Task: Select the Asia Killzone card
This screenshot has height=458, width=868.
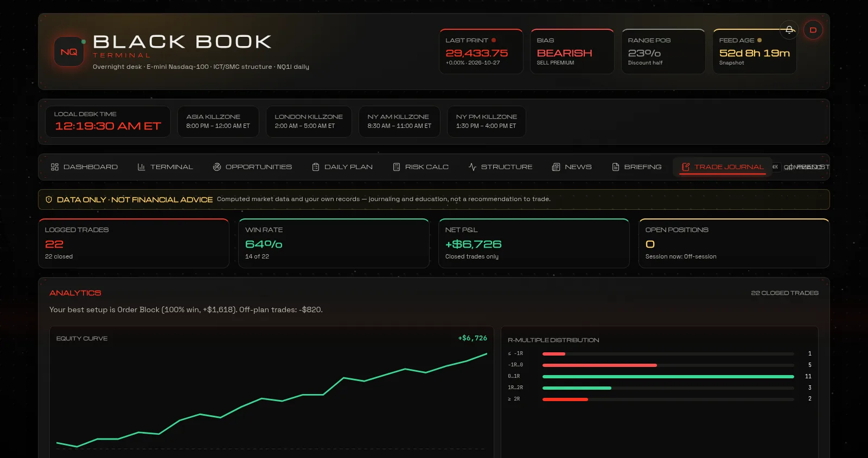Action: click(x=218, y=121)
